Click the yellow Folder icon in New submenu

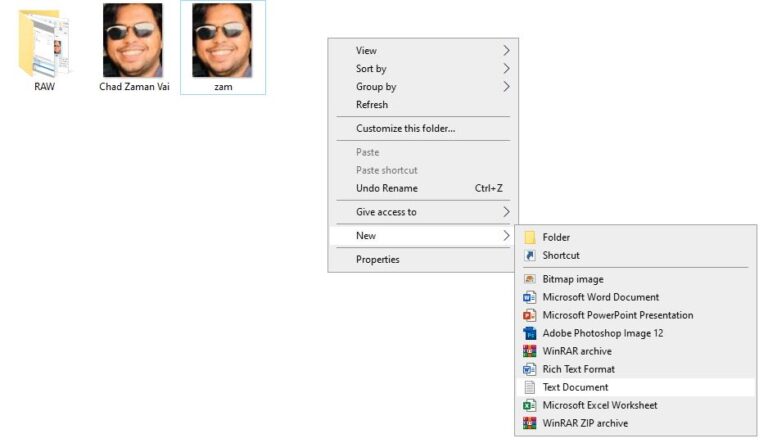529,237
